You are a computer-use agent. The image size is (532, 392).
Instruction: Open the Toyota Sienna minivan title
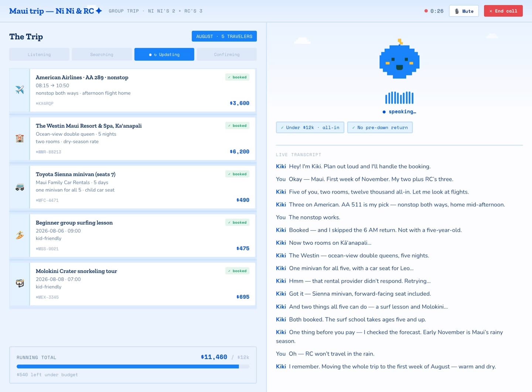tap(75, 174)
